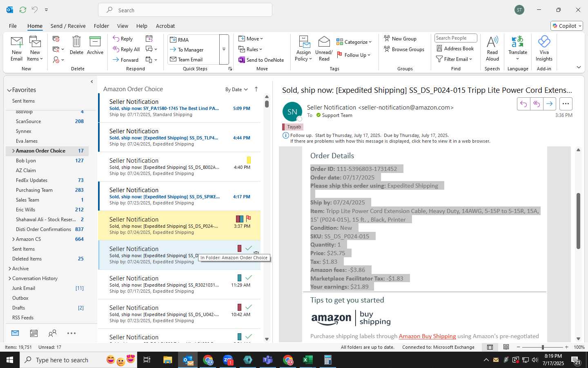Screen dimensions: 588x368
Task: Create a New Group
Action: (400, 38)
